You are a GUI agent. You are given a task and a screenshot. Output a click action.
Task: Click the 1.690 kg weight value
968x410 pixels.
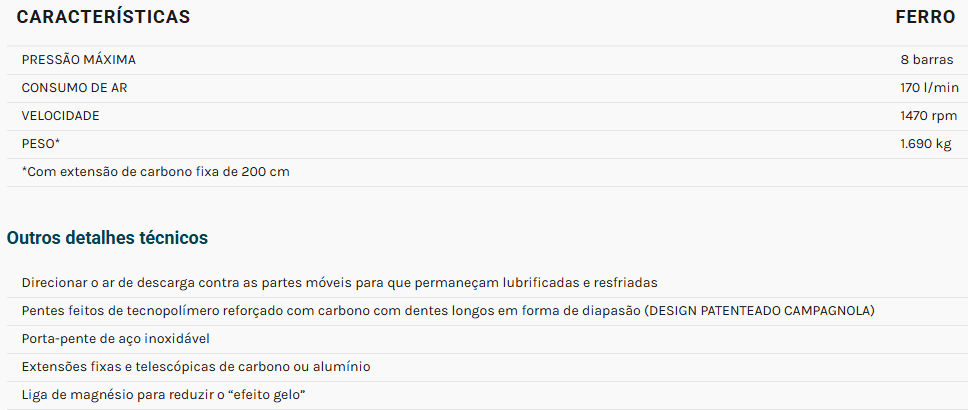[926, 144]
